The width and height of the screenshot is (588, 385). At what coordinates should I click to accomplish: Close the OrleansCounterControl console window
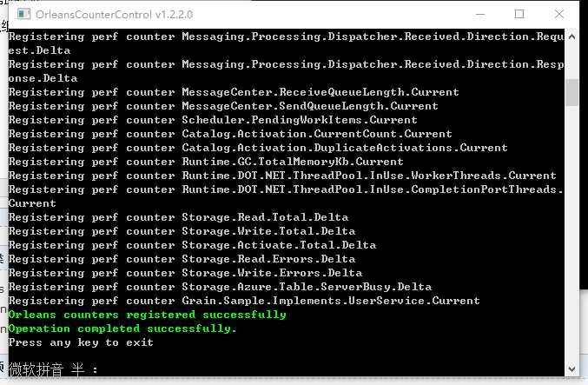click(559, 14)
